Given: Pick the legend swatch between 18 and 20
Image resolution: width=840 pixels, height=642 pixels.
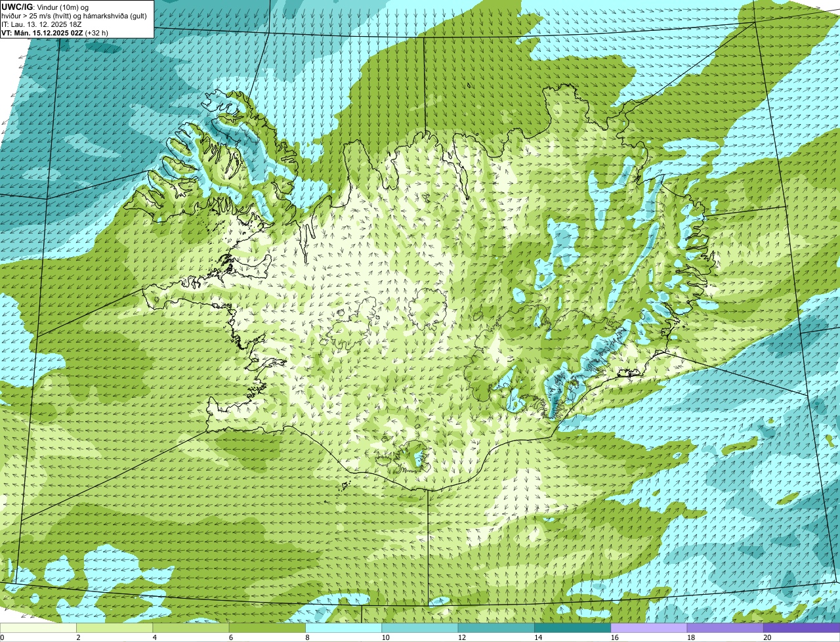Looking at the screenshot, I should (725, 628).
